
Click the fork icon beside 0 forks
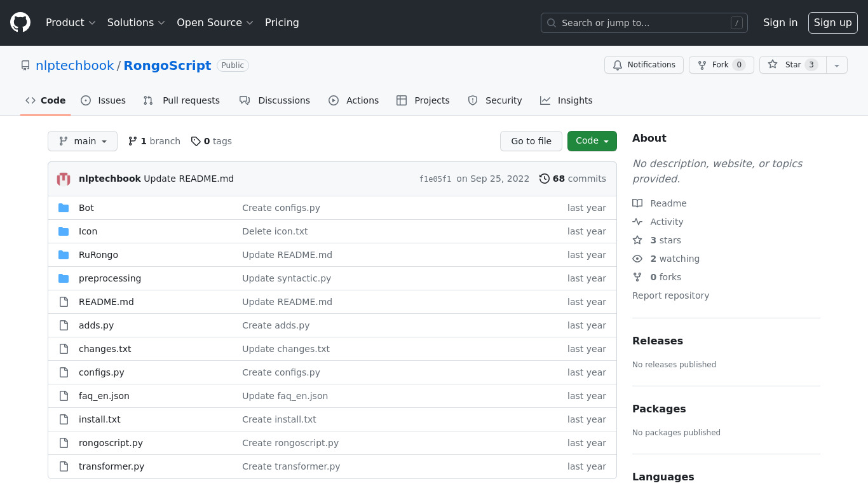(x=637, y=277)
